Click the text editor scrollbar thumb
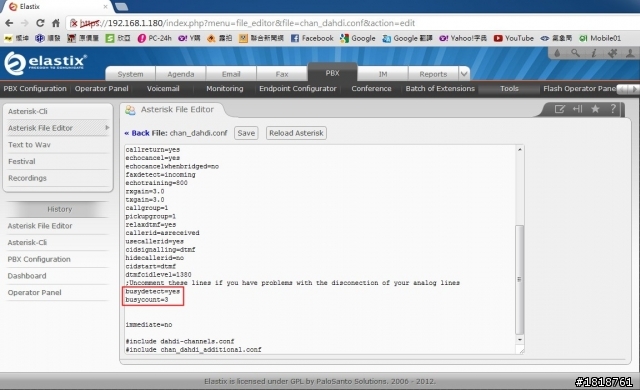 [520, 279]
